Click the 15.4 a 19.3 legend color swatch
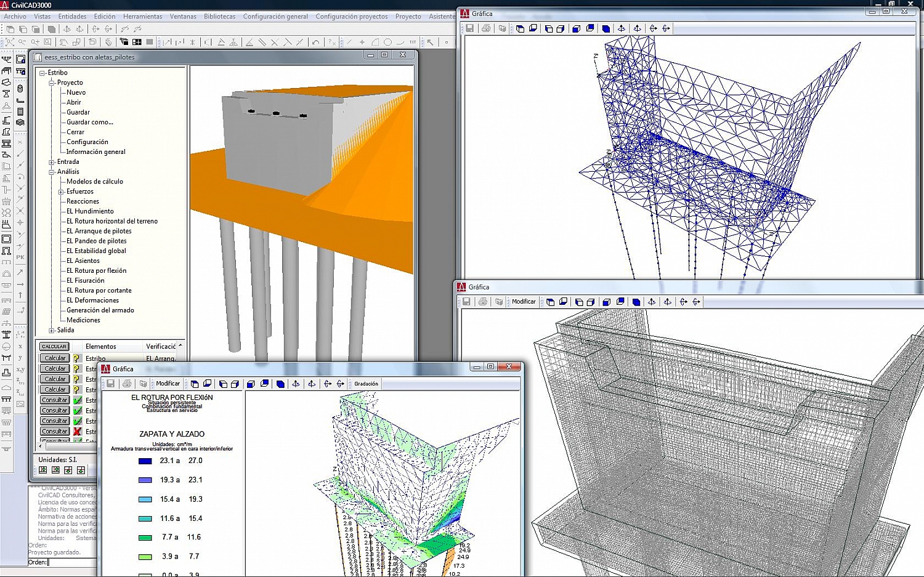Image resolution: width=924 pixels, height=577 pixels. tap(145, 499)
